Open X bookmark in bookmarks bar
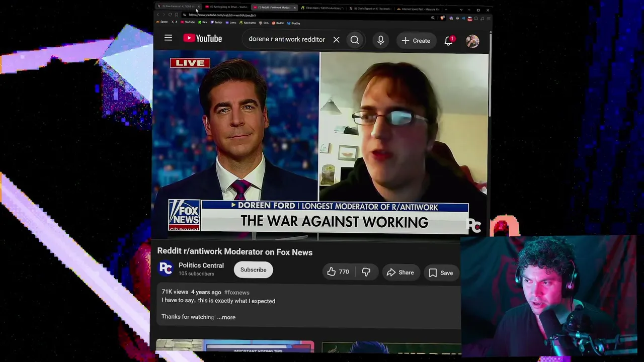 pyautogui.click(x=173, y=23)
